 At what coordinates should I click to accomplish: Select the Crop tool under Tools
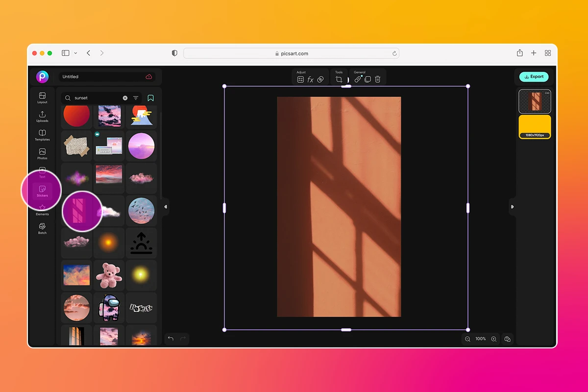tap(339, 78)
